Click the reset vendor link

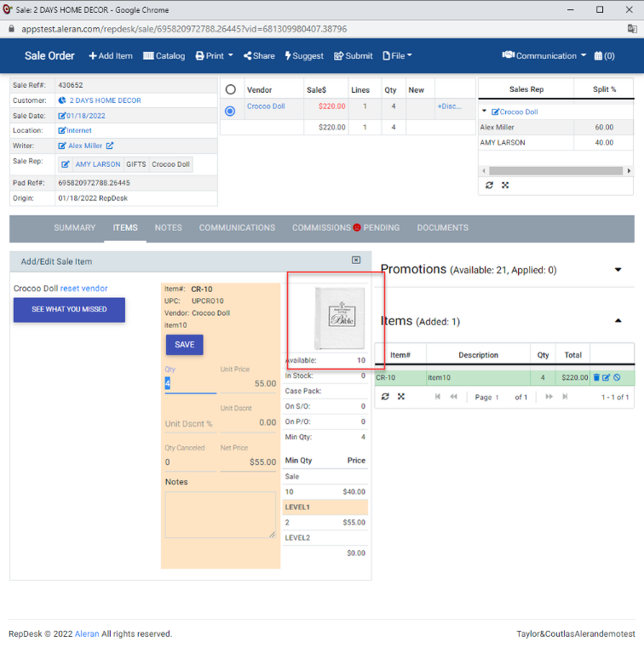[84, 289]
